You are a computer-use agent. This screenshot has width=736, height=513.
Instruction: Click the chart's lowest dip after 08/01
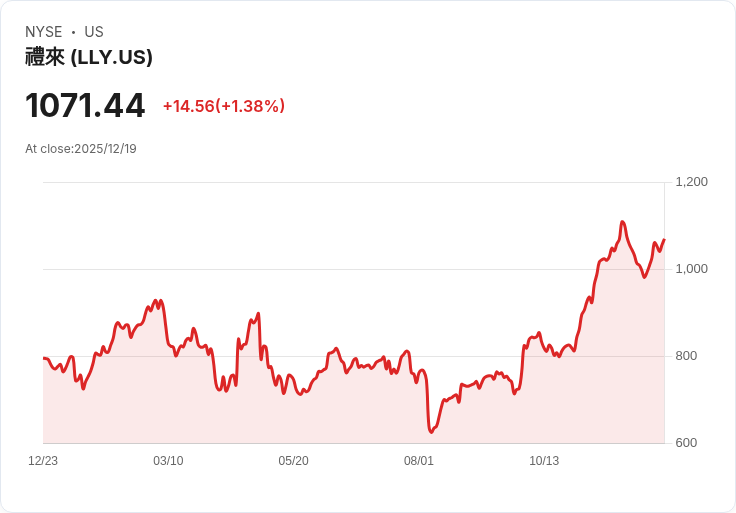pos(431,431)
